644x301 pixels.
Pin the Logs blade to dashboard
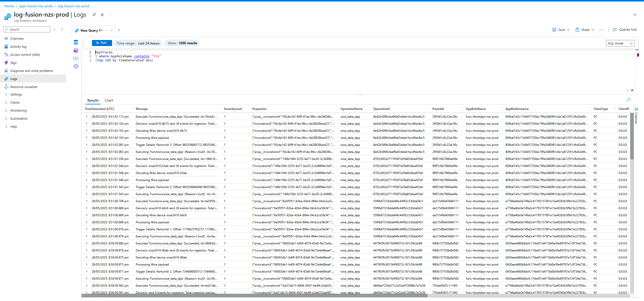point(94,15)
